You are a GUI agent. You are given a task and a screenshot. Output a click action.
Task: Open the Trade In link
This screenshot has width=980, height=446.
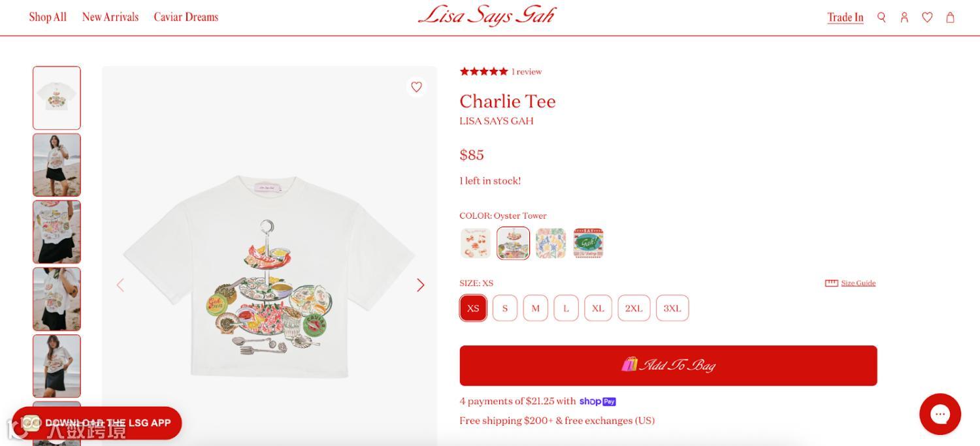pyautogui.click(x=845, y=18)
